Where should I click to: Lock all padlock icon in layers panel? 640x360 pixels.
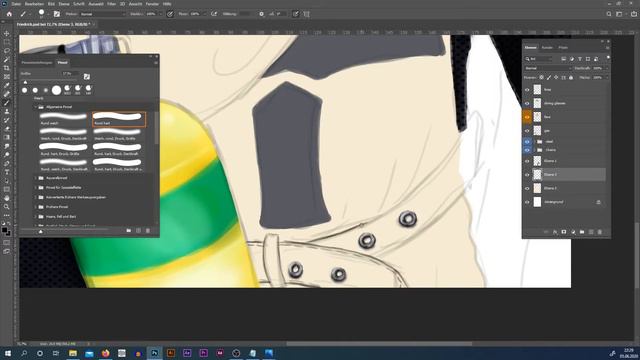[x=571, y=77]
